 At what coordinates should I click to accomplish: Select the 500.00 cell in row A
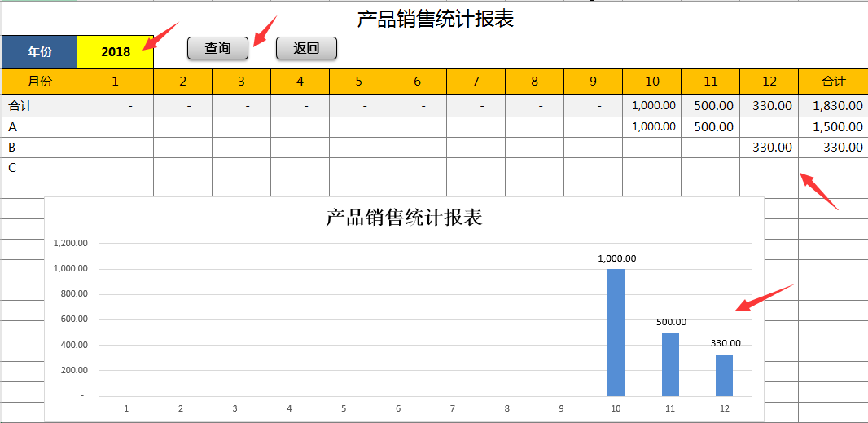[711, 127]
